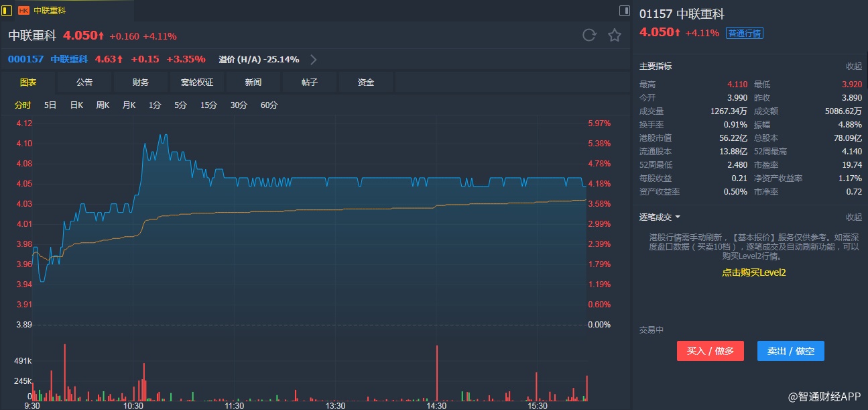Add stock to favorites with star icon
This screenshot has width=868, height=410.
click(614, 36)
